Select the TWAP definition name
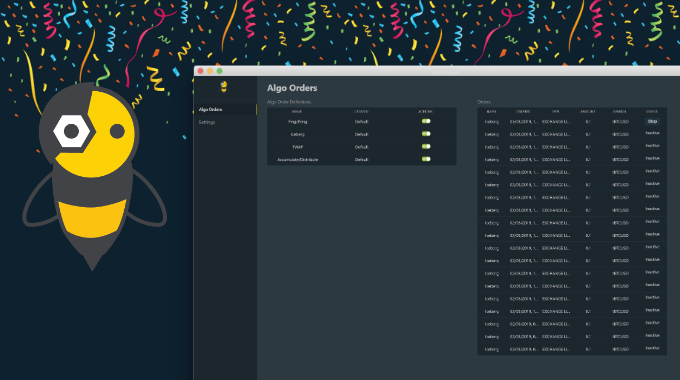The image size is (680, 380). [298, 147]
